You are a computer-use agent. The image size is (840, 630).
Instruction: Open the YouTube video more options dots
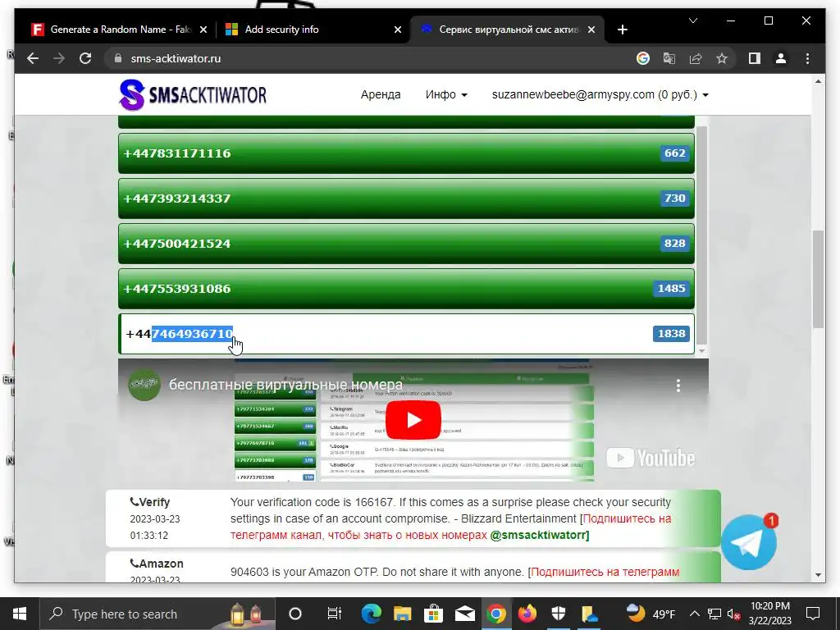pyautogui.click(x=678, y=386)
